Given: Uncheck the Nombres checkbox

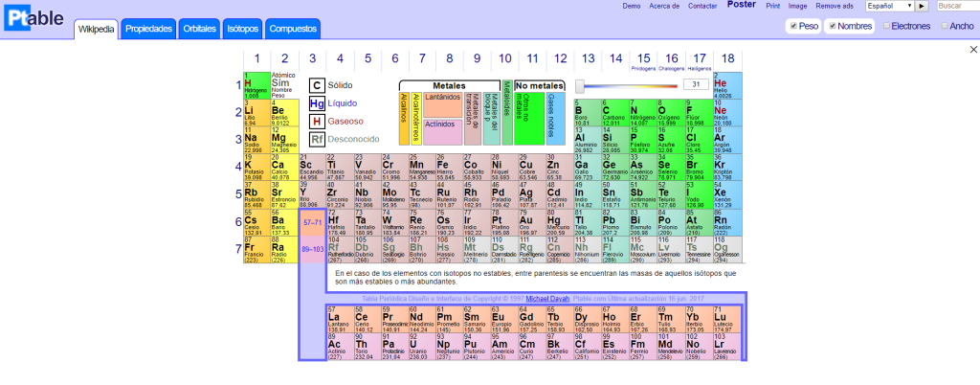Looking at the screenshot, I should pos(831,26).
